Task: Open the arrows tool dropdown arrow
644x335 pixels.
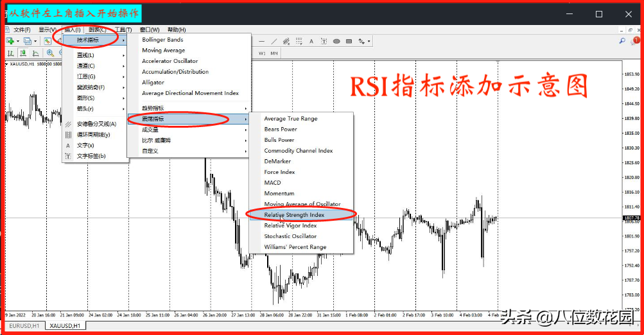Action: pos(369,42)
